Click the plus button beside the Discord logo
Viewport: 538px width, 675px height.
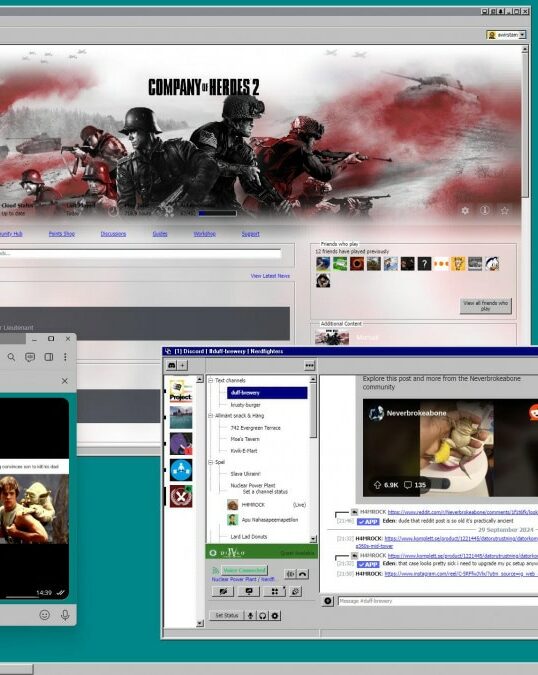182,365
